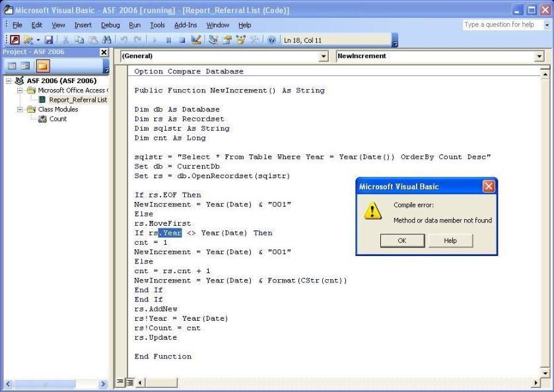Click OK in compile error dialog
Image resolution: width=554 pixels, height=392 pixels.
coord(402,240)
